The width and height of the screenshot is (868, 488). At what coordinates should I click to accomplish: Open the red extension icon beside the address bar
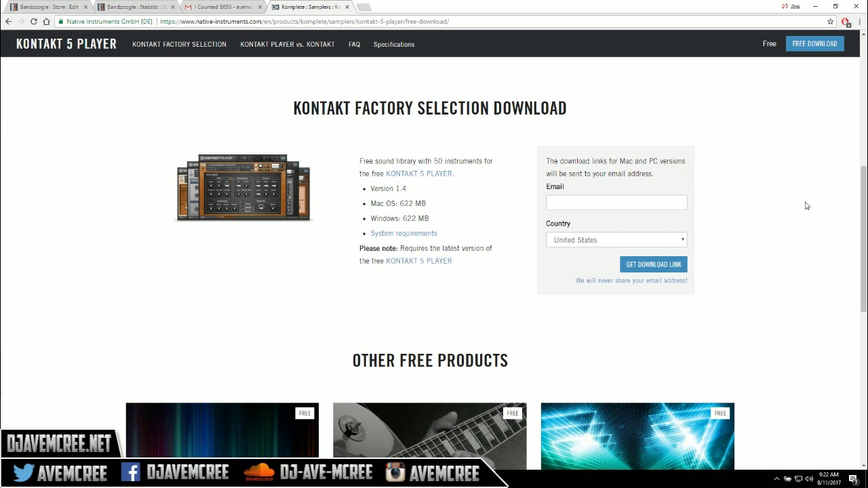click(x=846, y=22)
